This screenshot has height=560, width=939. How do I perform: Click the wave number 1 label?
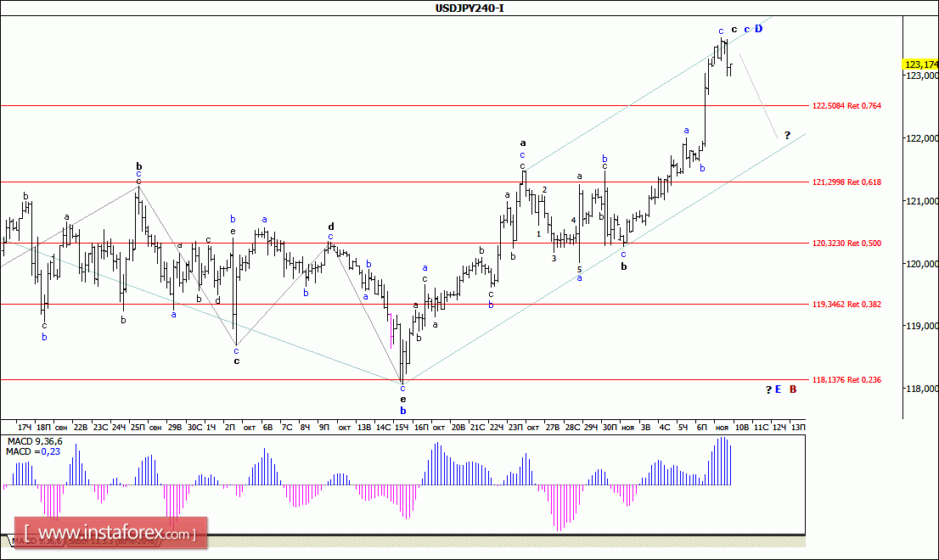[x=538, y=234]
